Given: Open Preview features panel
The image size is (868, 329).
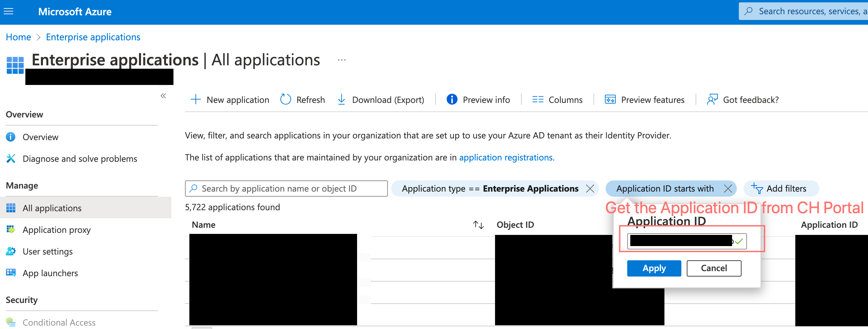Looking at the screenshot, I should tap(644, 100).
